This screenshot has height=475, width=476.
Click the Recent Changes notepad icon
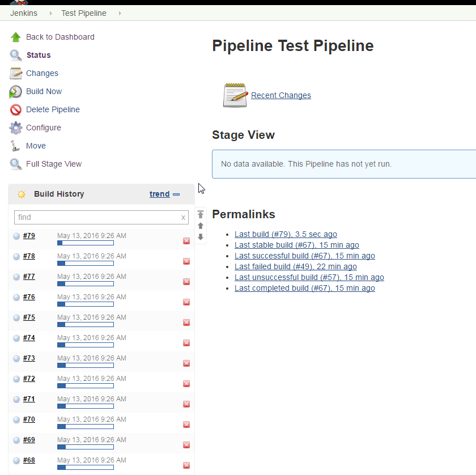(235, 95)
